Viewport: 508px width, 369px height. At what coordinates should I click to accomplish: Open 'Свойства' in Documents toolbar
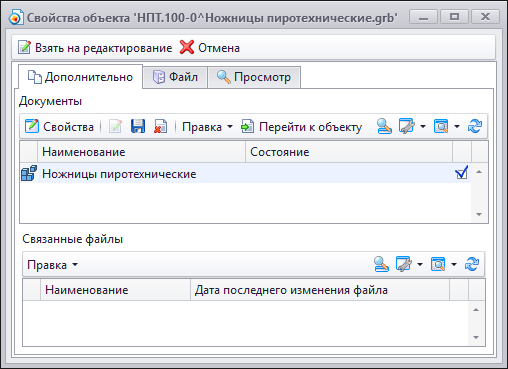point(59,127)
